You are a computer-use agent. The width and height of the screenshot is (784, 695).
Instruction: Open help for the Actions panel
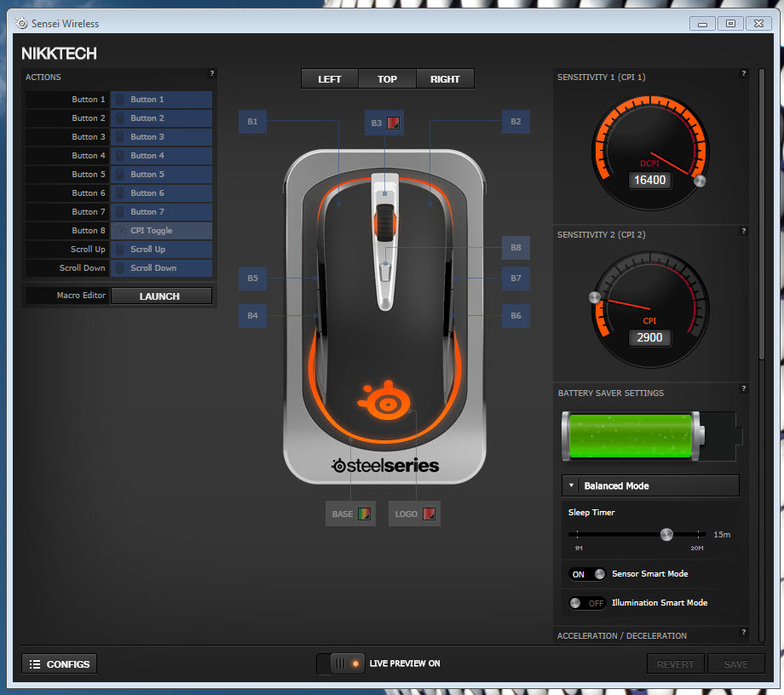[212, 73]
